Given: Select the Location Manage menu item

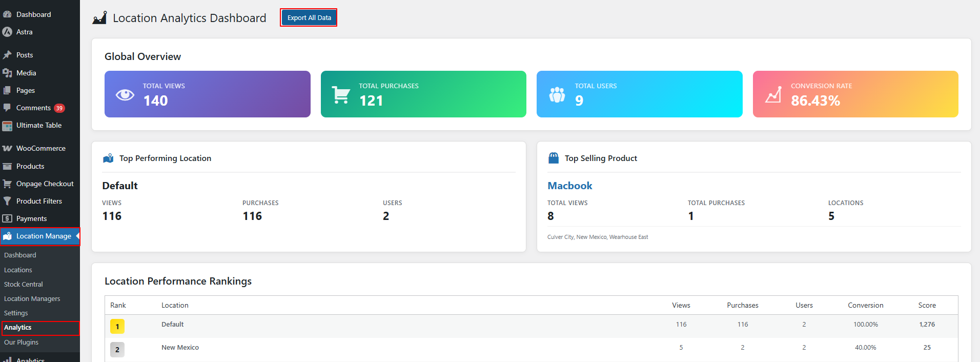Looking at the screenshot, I should [40, 236].
